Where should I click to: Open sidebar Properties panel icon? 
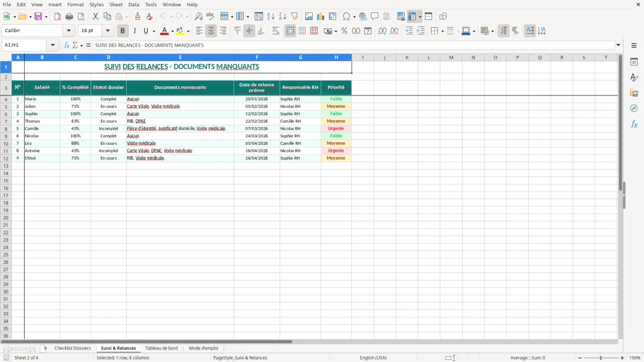[x=634, y=62]
